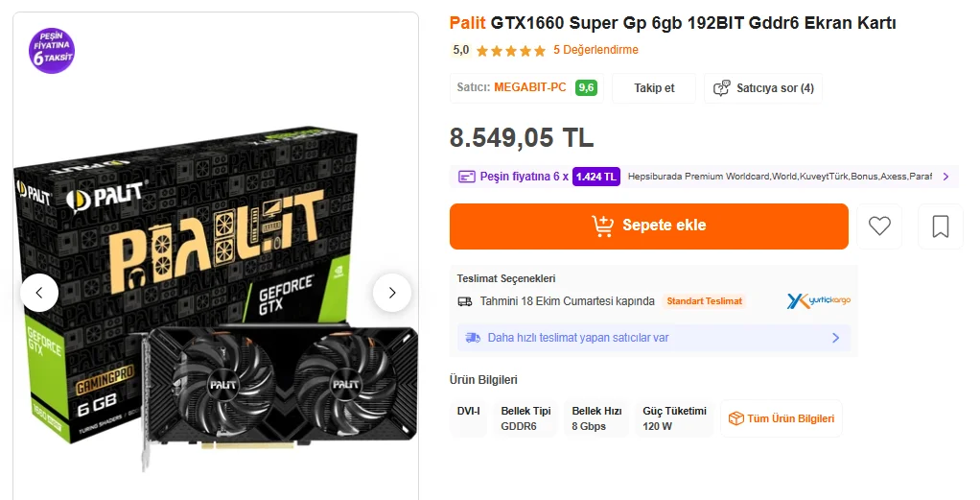Open MEGABIT-PC seller page
The image size is (980, 500).
(x=530, y=87)
